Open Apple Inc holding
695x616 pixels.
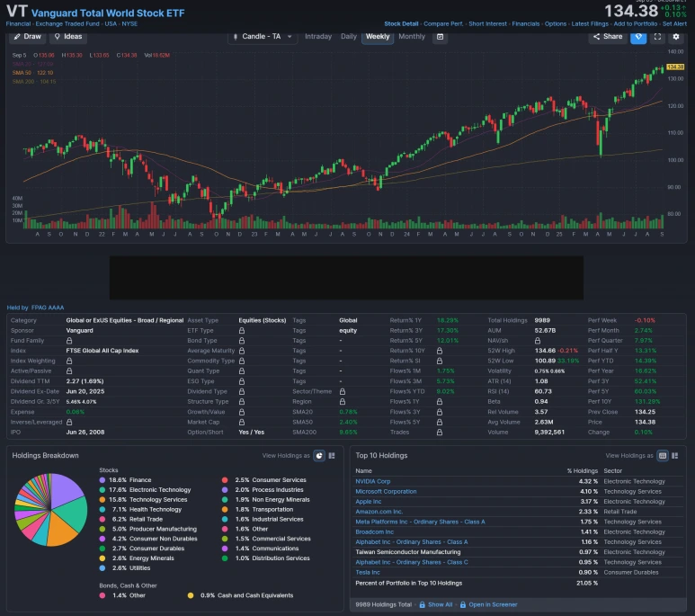[368, 502]
